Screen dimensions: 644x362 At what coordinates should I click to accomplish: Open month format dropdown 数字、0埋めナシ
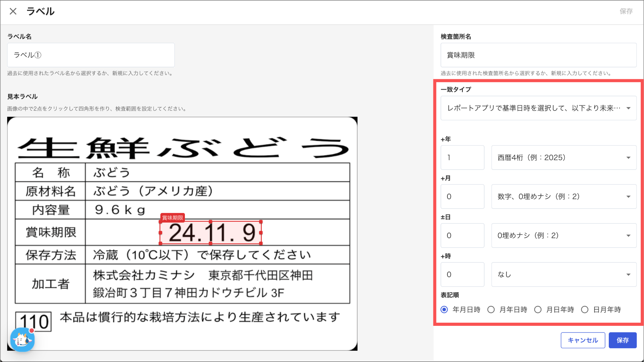tap(564, 197)
